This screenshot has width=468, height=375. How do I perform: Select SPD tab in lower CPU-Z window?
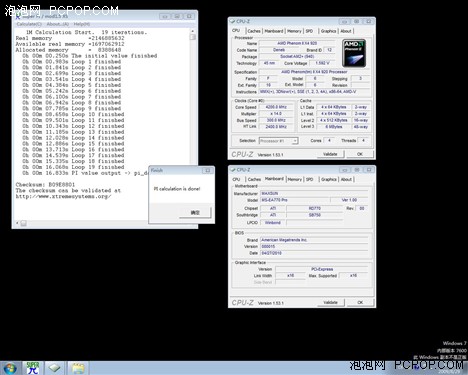tap(310, 179)
